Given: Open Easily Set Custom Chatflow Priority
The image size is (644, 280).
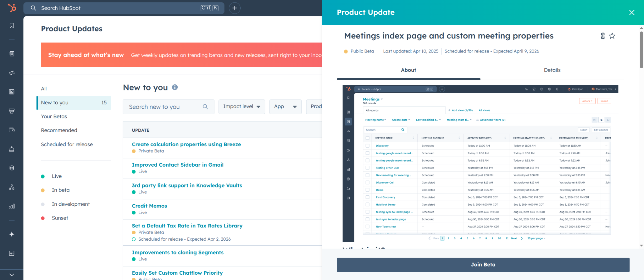Looking at the screenshot, I should 177,273.
